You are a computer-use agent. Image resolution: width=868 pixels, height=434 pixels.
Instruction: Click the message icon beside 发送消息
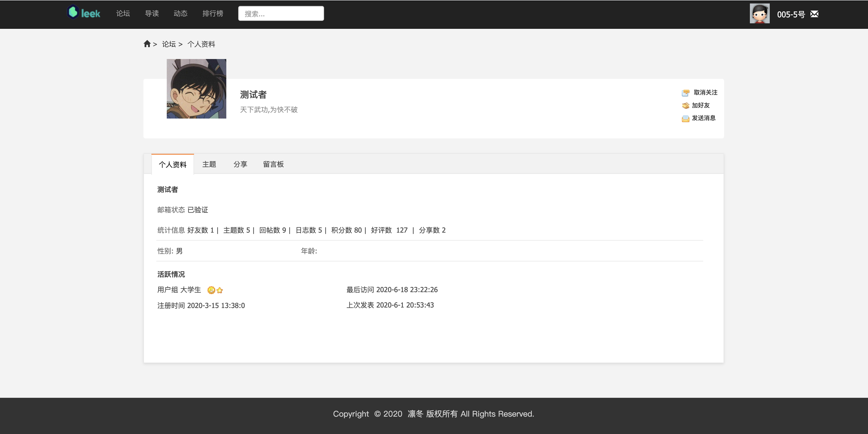click(x=685, y=119)
